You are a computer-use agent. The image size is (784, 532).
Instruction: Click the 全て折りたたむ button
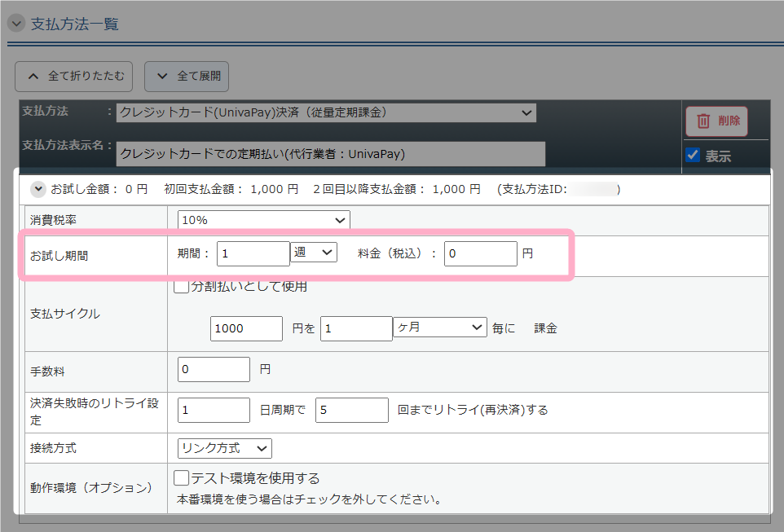point(74,77)
